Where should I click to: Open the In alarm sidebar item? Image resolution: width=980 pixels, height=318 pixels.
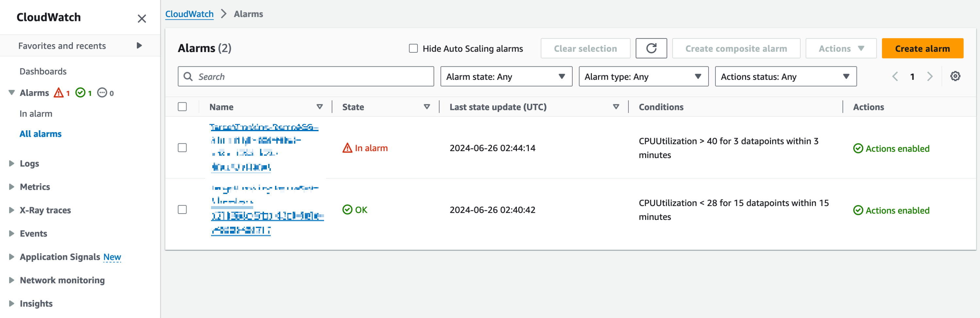coord(36,114)
